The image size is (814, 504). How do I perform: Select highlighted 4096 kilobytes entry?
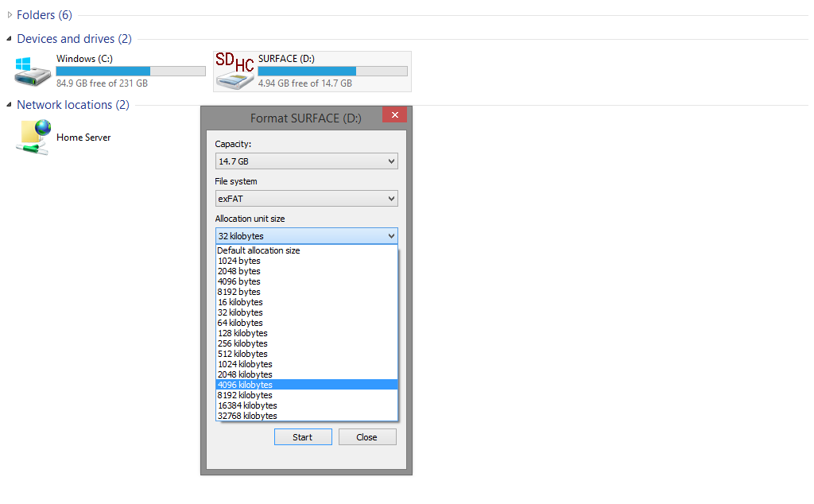pos(306,385)
